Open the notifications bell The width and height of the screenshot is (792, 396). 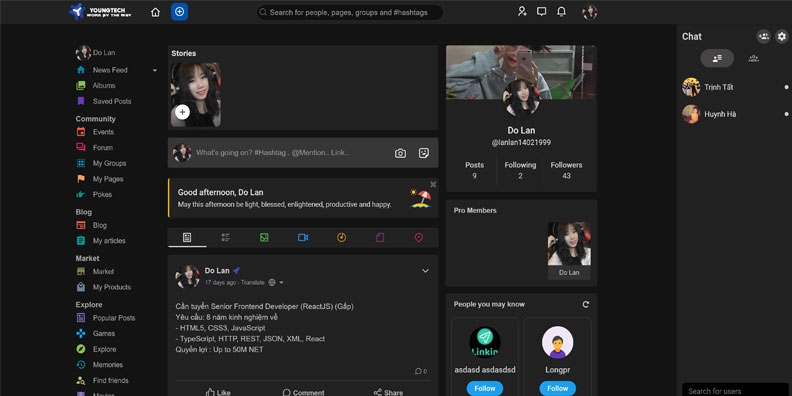click(x=561, y=12)
